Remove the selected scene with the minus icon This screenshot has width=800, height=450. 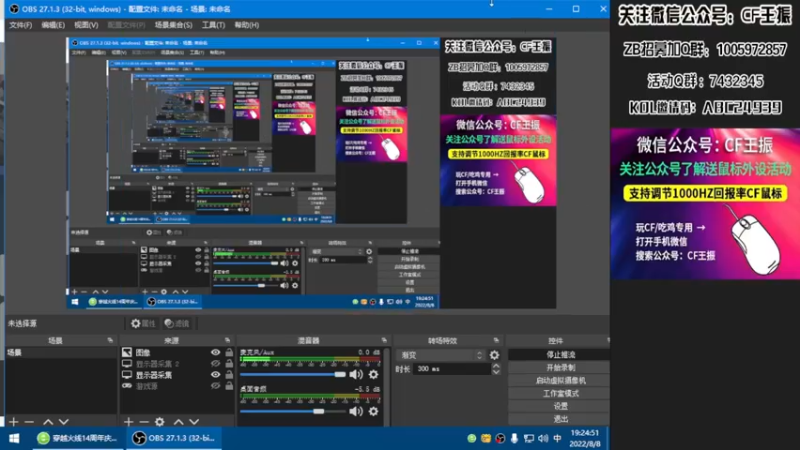coord(29,421)
